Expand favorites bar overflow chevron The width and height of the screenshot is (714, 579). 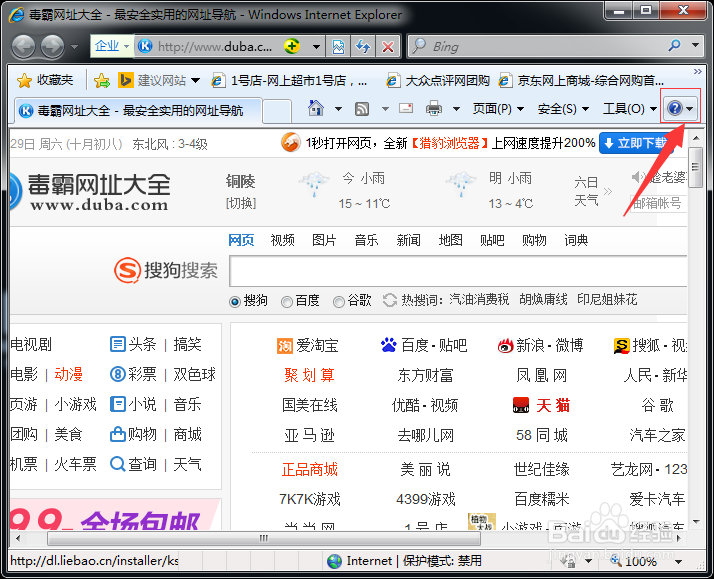click(697, 71)
